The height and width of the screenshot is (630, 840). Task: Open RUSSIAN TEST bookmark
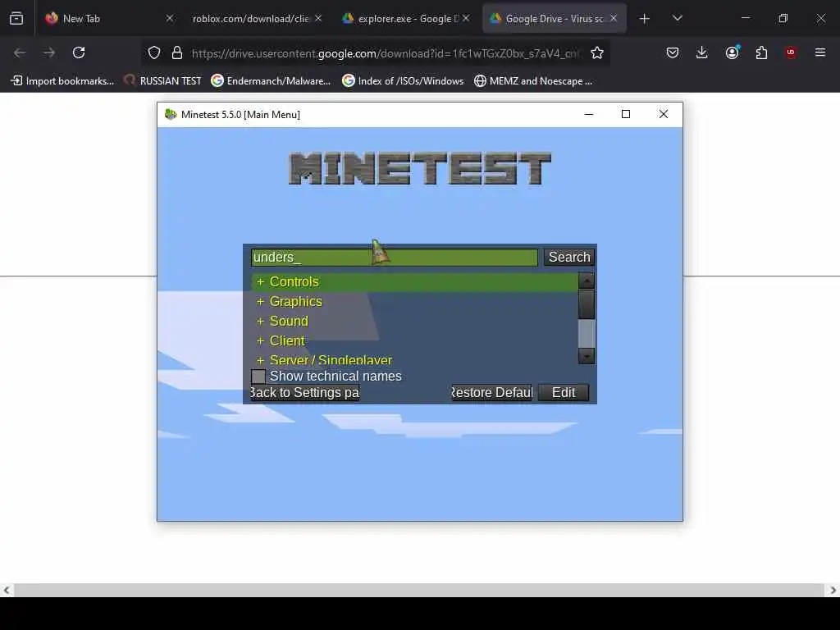point(163,81)
